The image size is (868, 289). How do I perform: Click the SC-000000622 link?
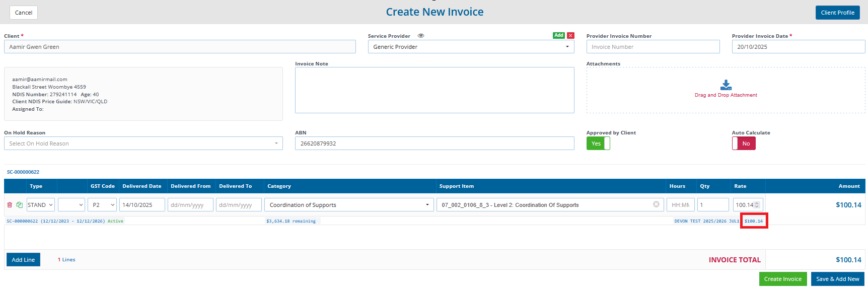pyautogui.click(x=23, y=172)
